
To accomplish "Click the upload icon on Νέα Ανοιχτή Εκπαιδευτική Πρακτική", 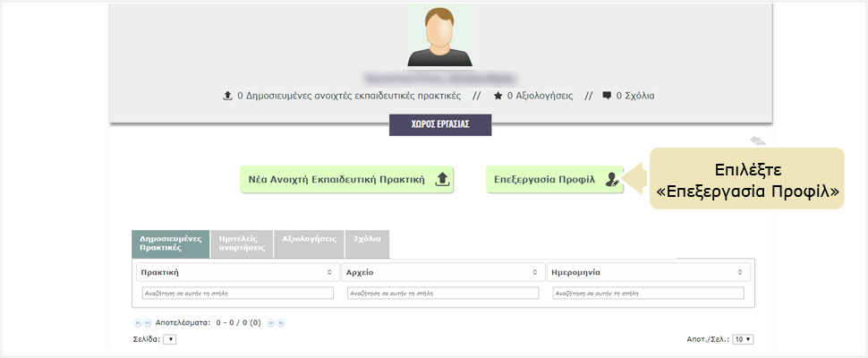I will tap(441, 179).
